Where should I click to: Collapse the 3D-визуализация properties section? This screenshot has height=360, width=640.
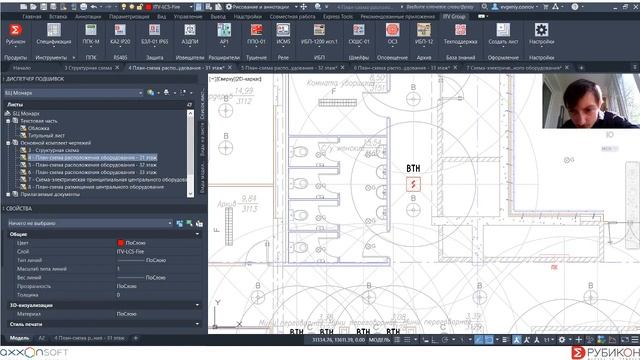point(197,305)
